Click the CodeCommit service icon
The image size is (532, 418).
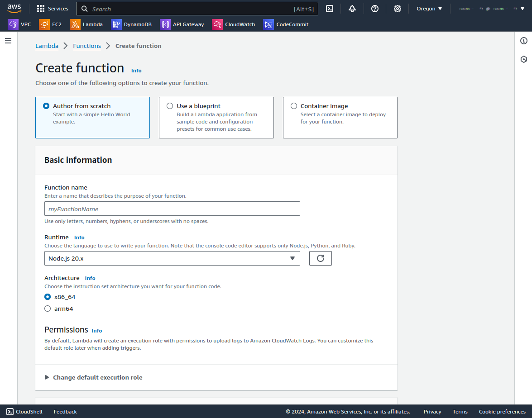268,24
